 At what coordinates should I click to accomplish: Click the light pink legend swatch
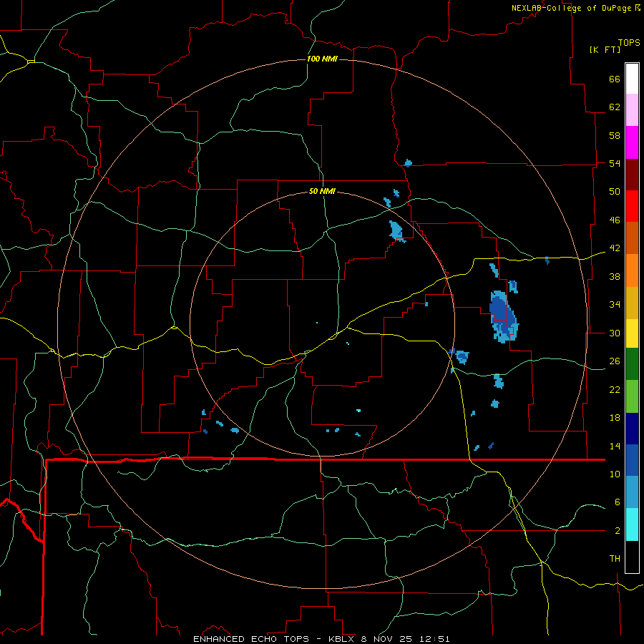632,110
